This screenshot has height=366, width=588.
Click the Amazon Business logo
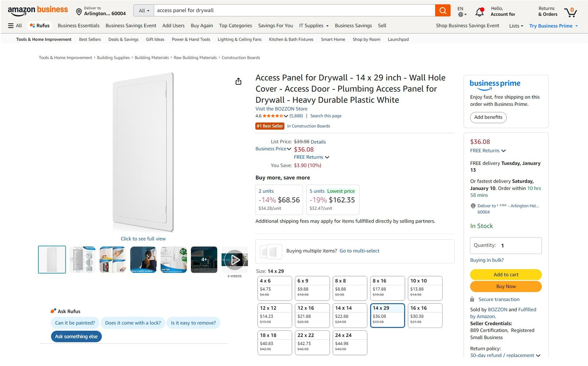pyautogui.click(x=38, y=11)
